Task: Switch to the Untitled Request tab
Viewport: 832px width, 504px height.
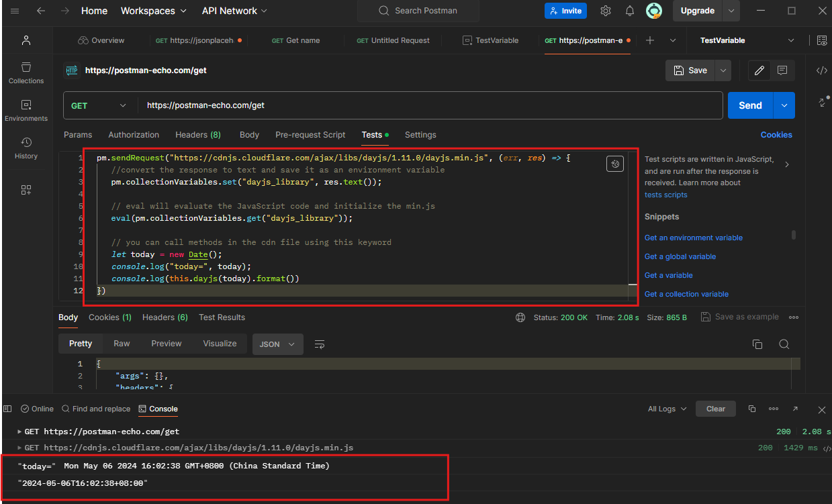Action: (394, 40)
